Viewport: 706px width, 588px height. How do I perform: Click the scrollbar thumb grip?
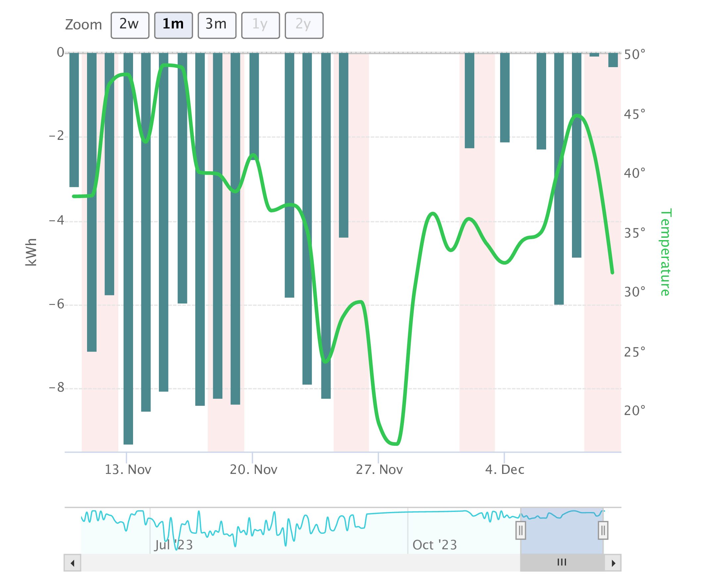pyautogui.click(x=562, y=562)
